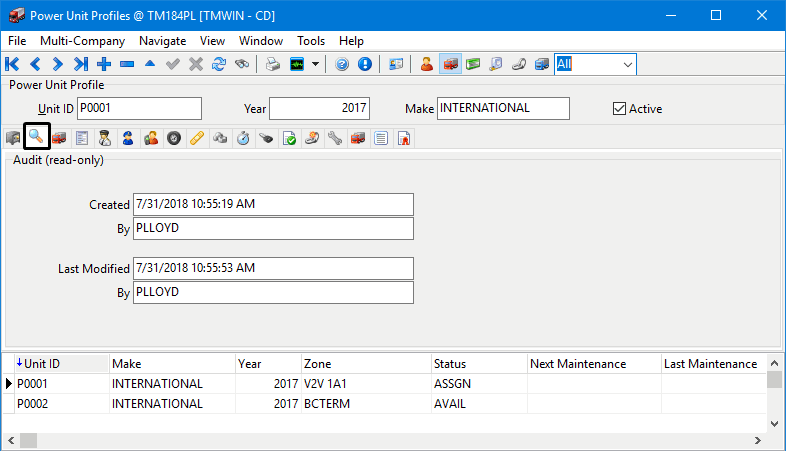Toggle the Active checkbox

(x=619, y=108)
